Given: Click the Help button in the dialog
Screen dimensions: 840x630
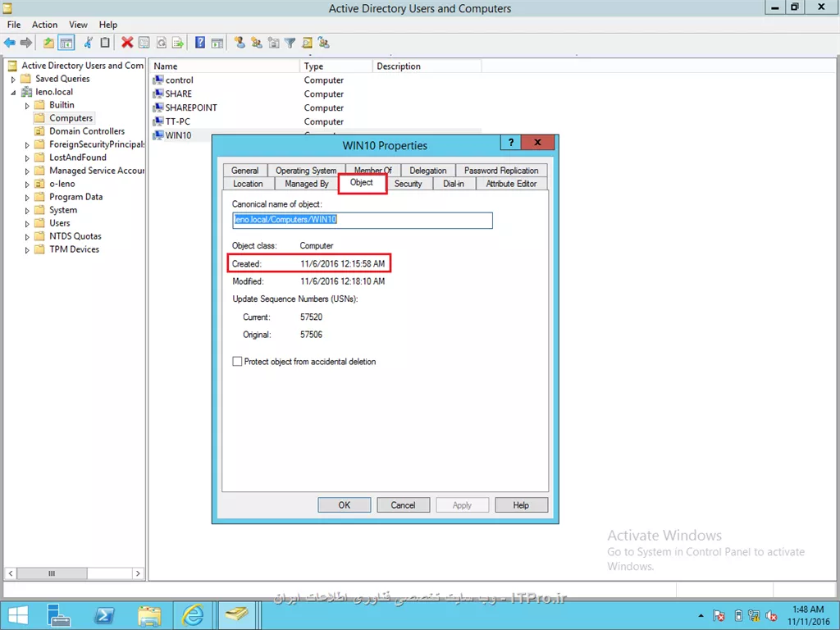Looking at the screenshot, I should (x=521, y=505).
